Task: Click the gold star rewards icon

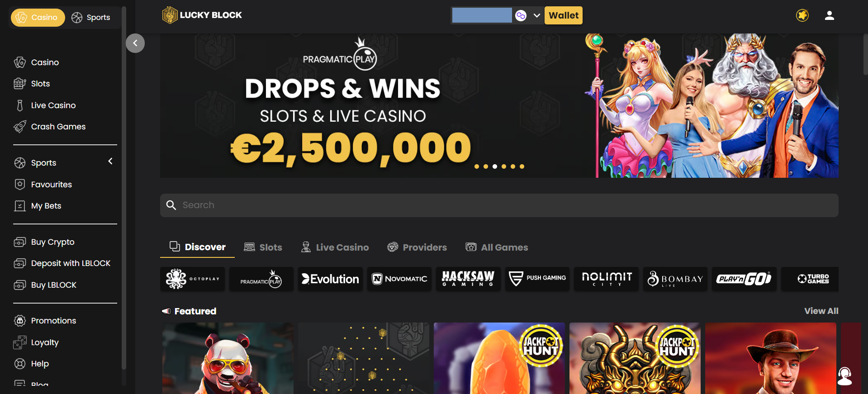Action: click(802, 15)
